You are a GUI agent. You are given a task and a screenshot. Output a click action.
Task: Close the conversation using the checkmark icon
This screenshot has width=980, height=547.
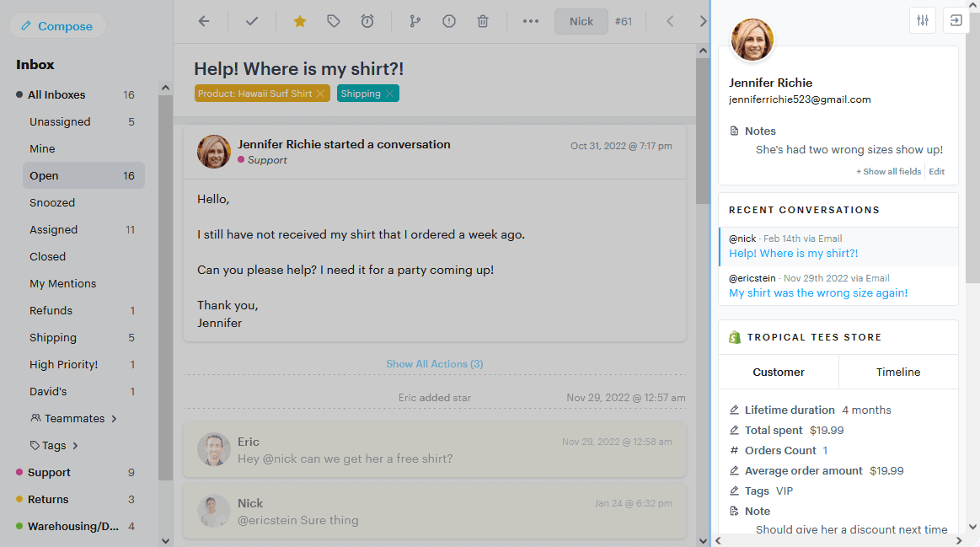251,21
